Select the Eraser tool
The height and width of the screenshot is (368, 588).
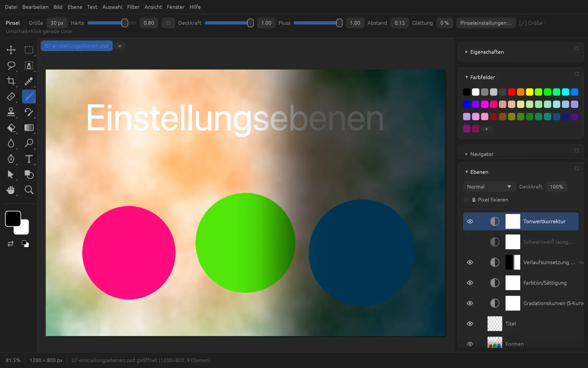[11, 128]
